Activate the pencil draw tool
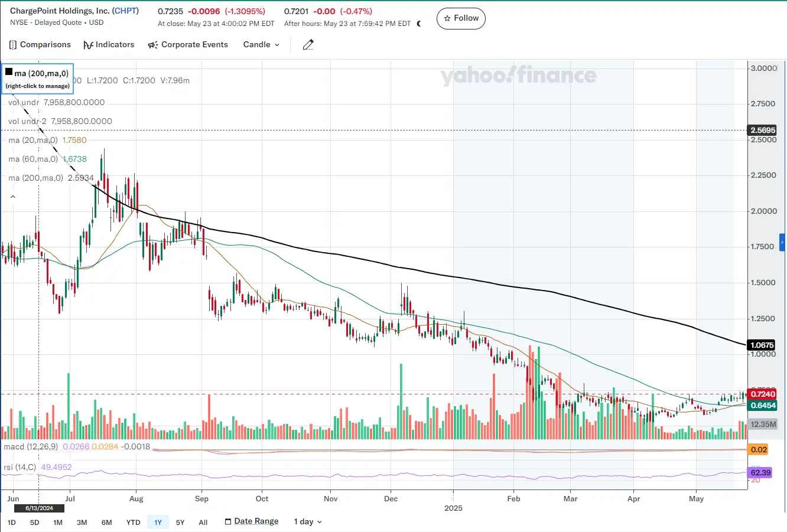 308,45
